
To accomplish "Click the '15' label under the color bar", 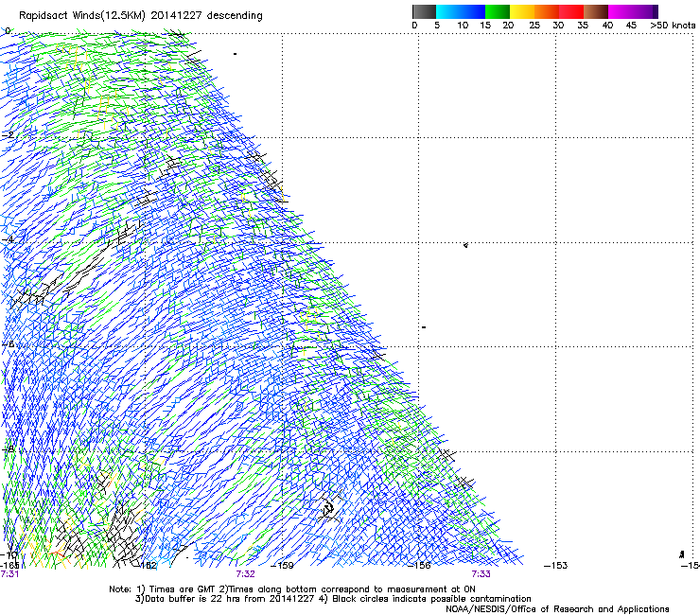I will coord(485,26).
